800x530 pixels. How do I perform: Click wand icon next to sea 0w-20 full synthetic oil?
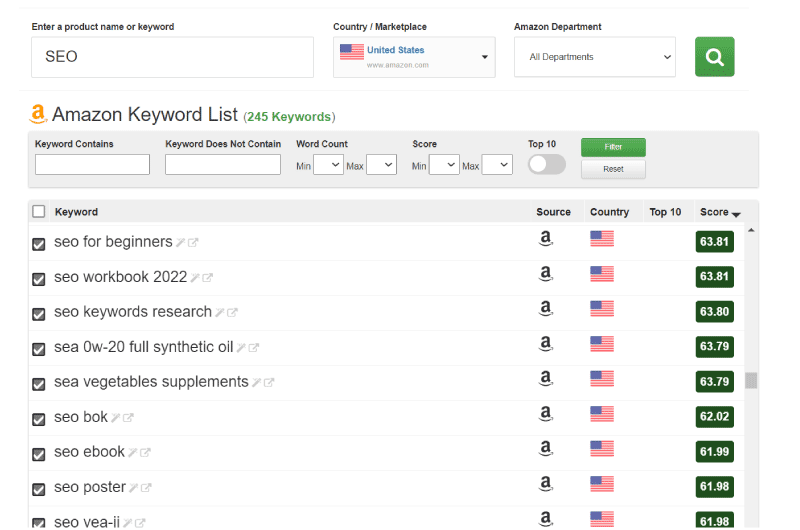pyautogui.click(x=241, y=347)
